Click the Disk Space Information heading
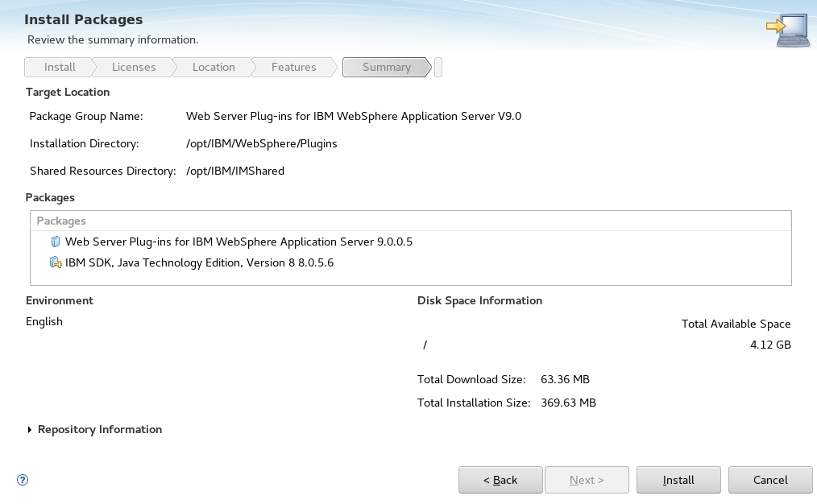The image size is (817, 504). pos(479,300)
